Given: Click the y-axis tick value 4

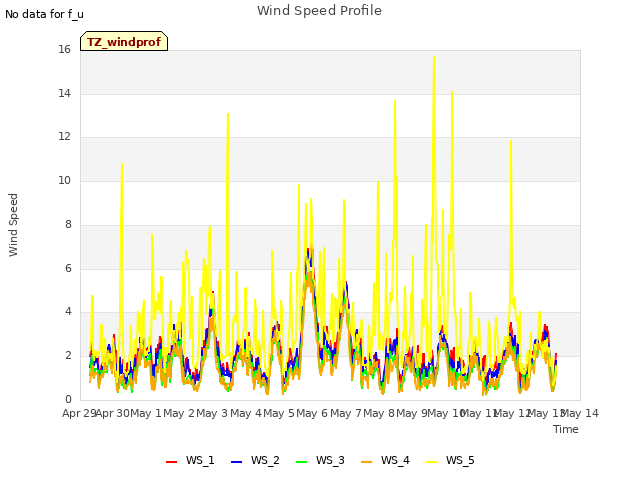Looking at the screenshot, I should (68, 312).
